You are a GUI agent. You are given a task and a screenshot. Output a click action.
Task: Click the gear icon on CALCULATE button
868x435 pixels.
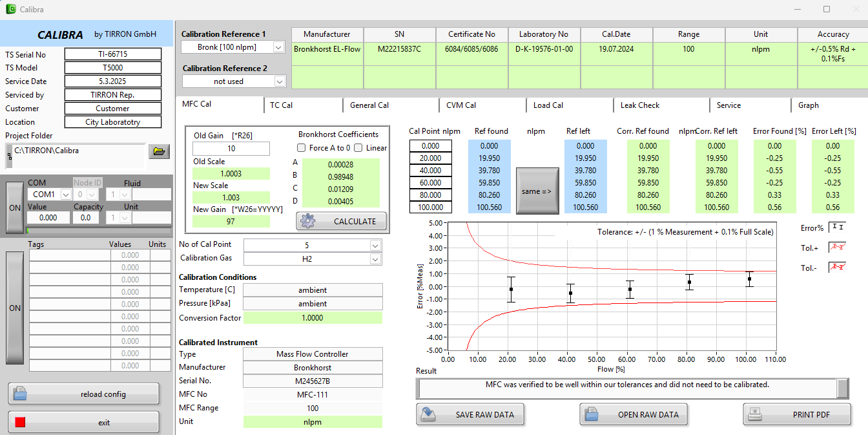[x=309, y=221]
